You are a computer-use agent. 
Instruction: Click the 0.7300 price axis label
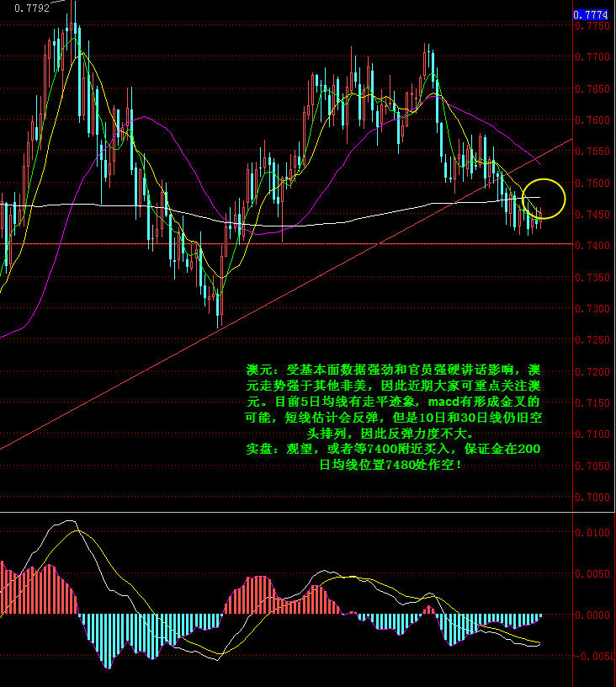592,308
